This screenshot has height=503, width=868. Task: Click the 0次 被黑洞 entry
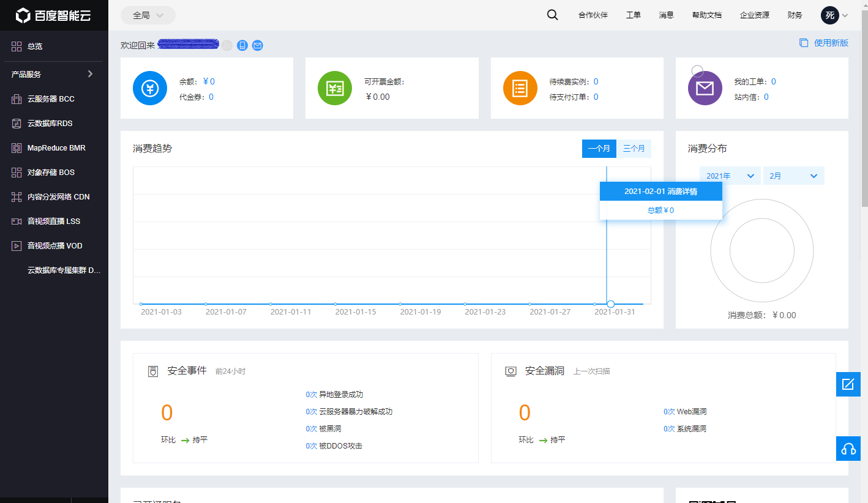[323, 429]
